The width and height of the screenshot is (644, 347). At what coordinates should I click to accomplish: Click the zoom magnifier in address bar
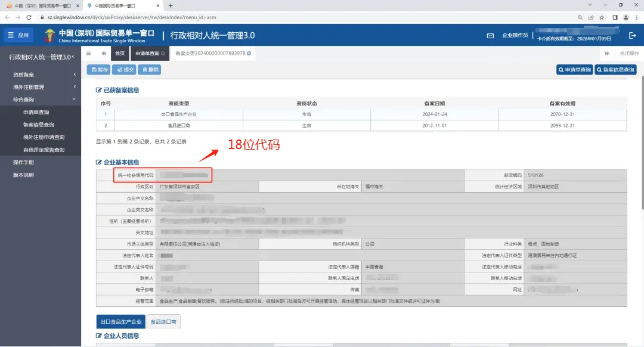pos(580,17)
